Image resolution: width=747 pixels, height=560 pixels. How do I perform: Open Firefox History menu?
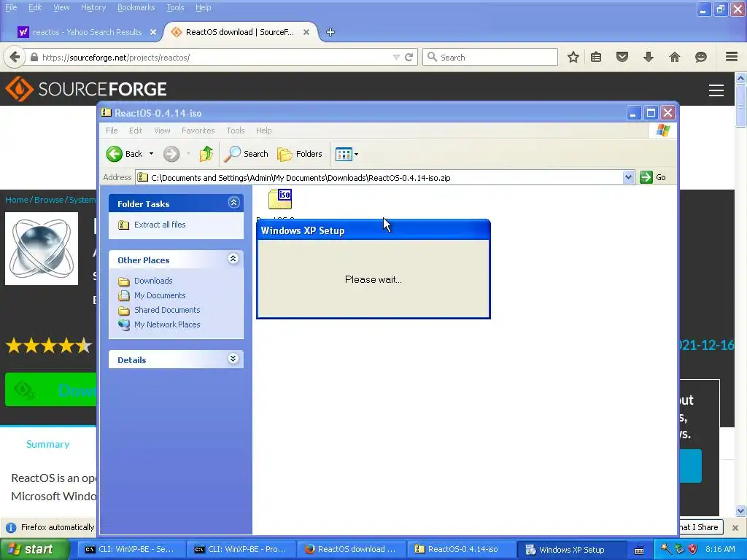(93, 7)
